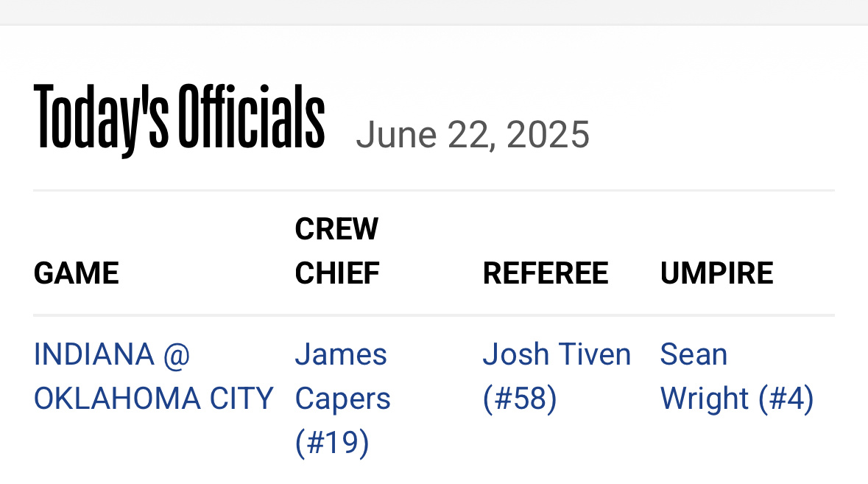Click the OKLAHOMA CITY text
This screenshot has height=484, width=868.
pyautogui.click(x=153, y=399)
